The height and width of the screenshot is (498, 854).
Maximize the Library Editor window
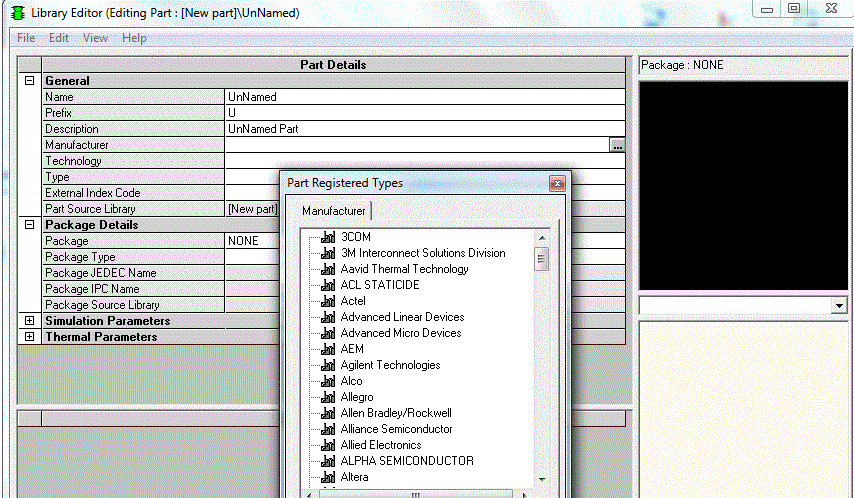(x=794, y=9)
